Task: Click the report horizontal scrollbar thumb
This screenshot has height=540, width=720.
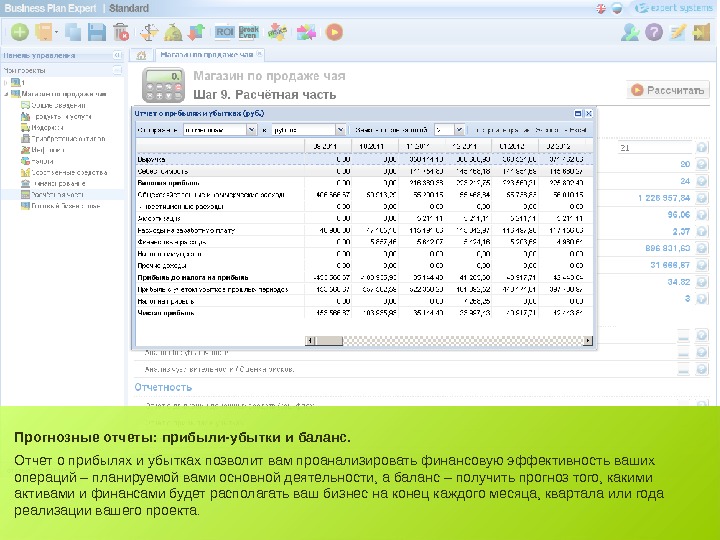Action: tap(328, 340)
